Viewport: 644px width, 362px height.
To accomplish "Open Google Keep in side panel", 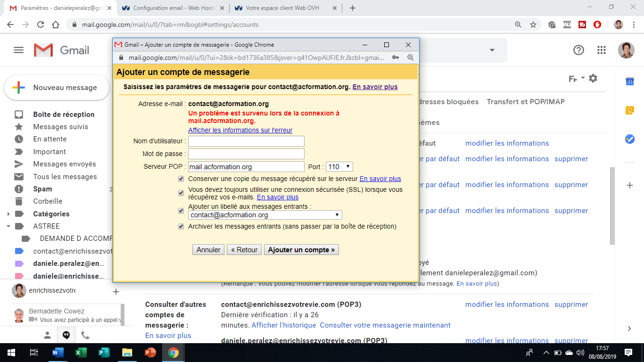I will pos(629,110).
